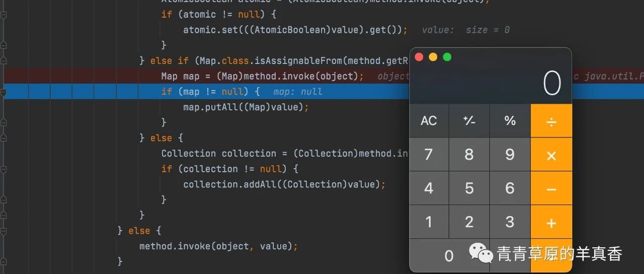Collapse the 'if (map != null)' fold marker
Image resolution: width=644 pixels, height=274 pixels.
tap(4, 92)
